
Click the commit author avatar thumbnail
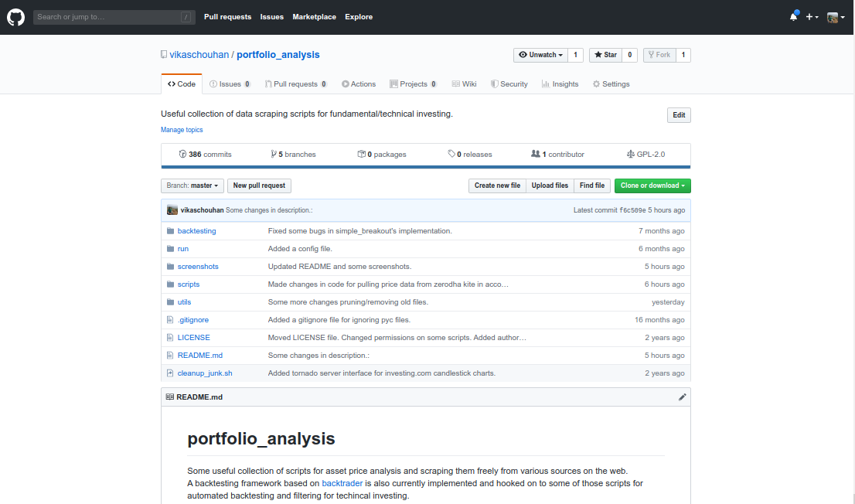coord(172,210)
